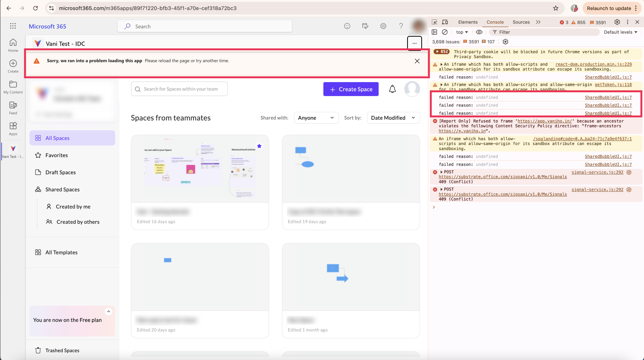Clear the console with the ban icon
This screenshot has height=360, width=644.
tap(445, 32)
